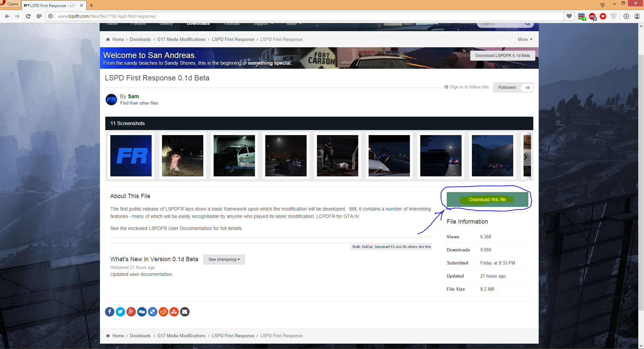Open the Adblock Plus extension icon

coord(593,16)
